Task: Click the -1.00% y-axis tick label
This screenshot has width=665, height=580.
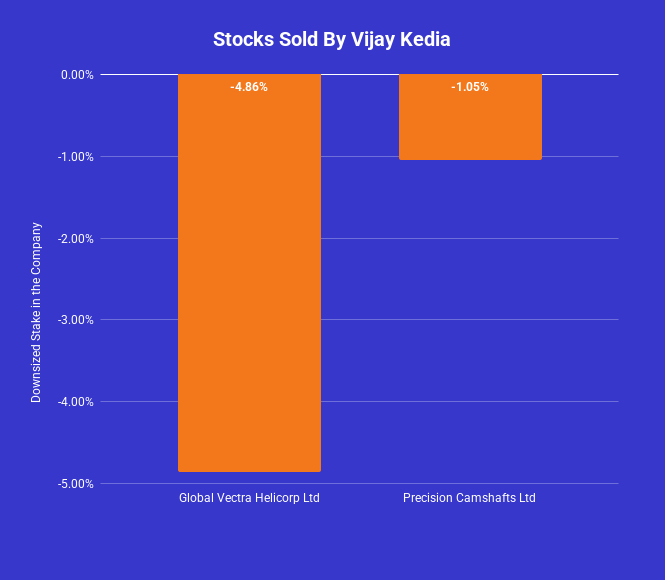Action: 77,157
